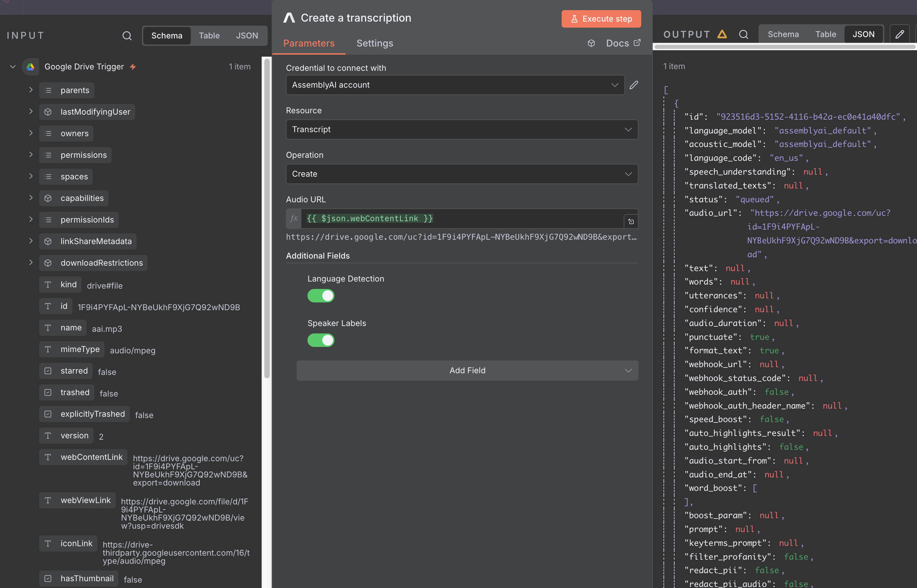The height and width of the screenshot is (588, 917).
Task: Click the pencil icon beside the AssemblyAI credential
Action: [634, 85]
